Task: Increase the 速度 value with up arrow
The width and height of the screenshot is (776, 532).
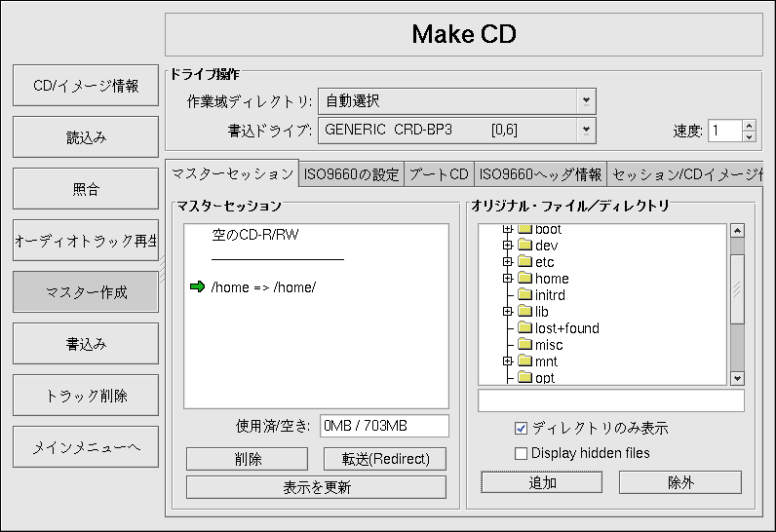Action: [749, 125]
